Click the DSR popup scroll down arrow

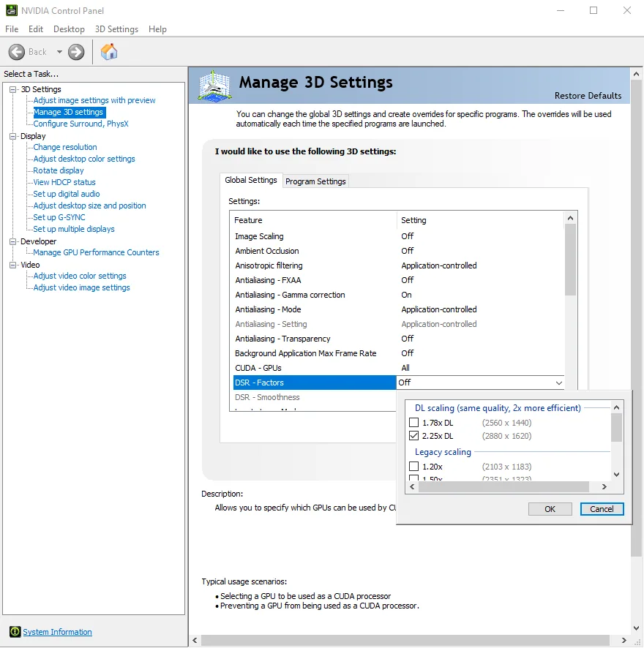coord(616,475)
